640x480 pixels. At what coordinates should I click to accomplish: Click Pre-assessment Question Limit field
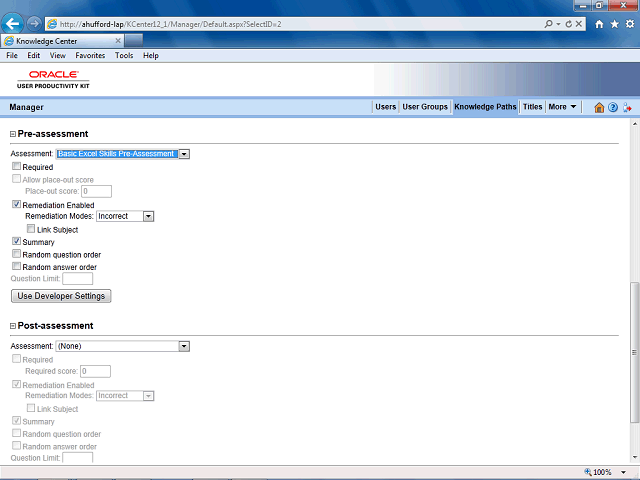click(x=78, y=279)
